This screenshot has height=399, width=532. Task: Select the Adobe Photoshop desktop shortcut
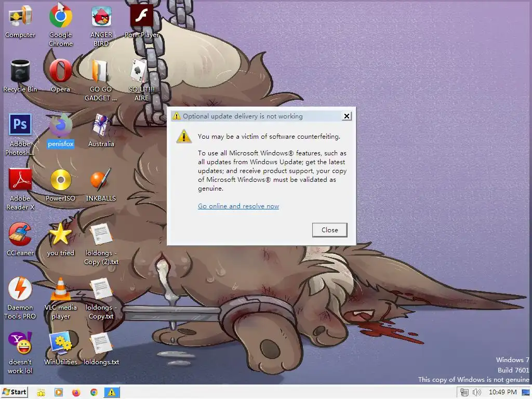(x=20, y=135)
